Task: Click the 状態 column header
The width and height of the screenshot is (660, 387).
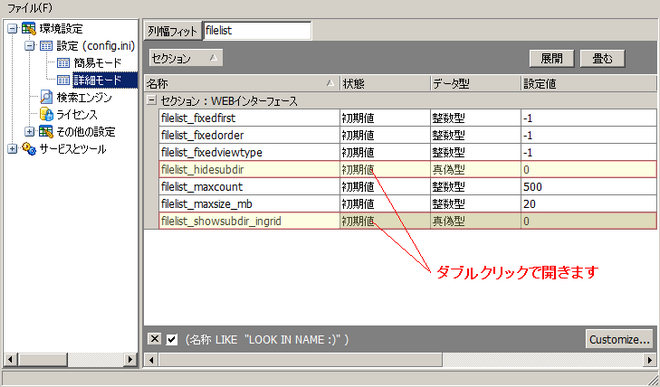Action: click(385, 84)
